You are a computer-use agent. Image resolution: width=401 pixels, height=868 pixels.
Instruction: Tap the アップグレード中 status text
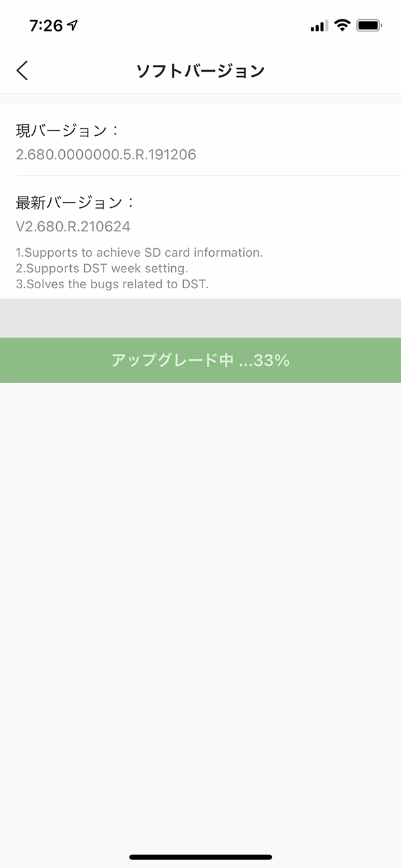coord(172,360)
